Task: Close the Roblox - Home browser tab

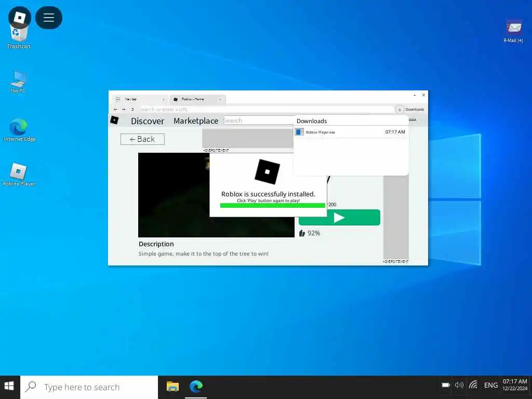Action: (220, 99)
